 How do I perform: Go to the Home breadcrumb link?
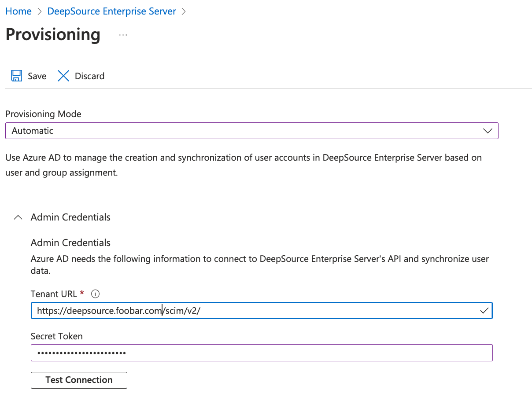[18, 11]
